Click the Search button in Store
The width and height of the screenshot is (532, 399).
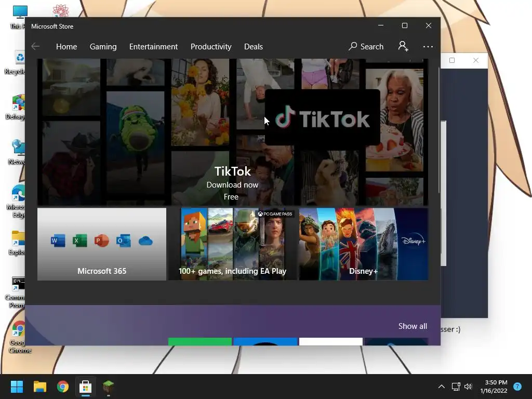click(x=366, y=46)
